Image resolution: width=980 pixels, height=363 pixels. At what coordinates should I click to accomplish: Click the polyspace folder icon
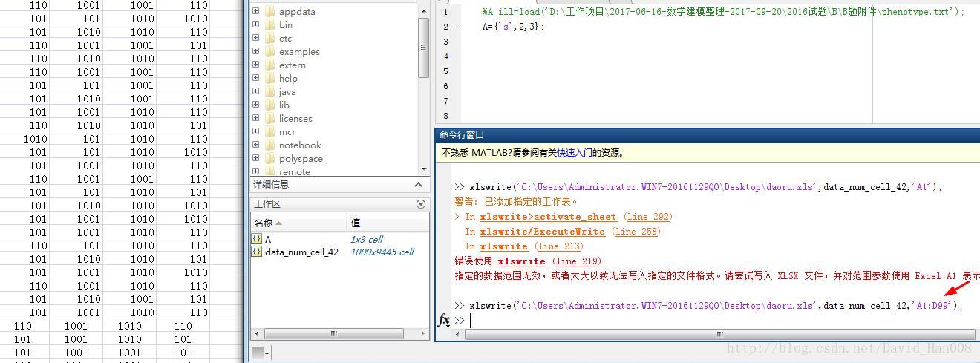click(x=269, y=158)
